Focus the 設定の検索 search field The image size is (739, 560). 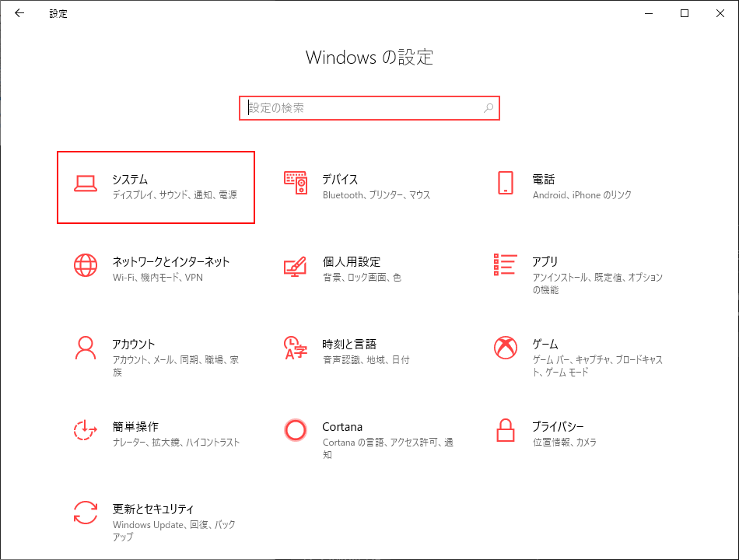coord(369,108)
